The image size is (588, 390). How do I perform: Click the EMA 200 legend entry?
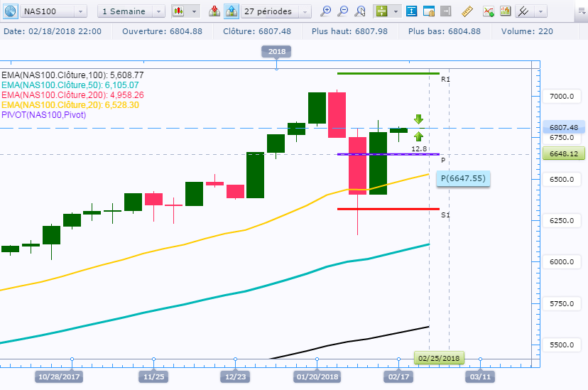tap(72, 95)
